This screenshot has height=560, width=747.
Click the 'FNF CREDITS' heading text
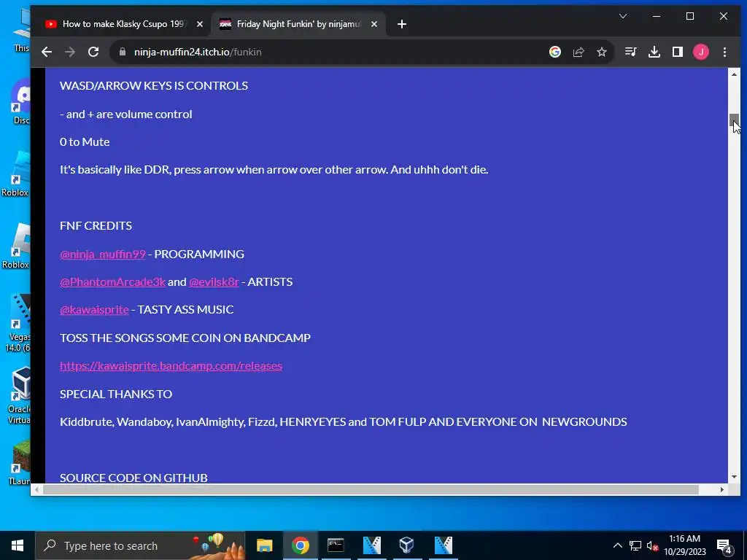click(96, 226)
